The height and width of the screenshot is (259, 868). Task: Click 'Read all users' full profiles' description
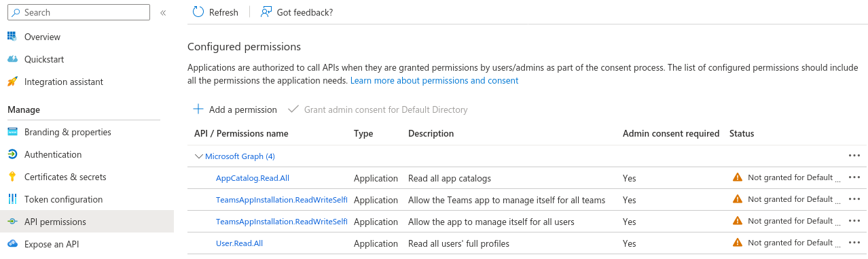[x=458, y=243]
